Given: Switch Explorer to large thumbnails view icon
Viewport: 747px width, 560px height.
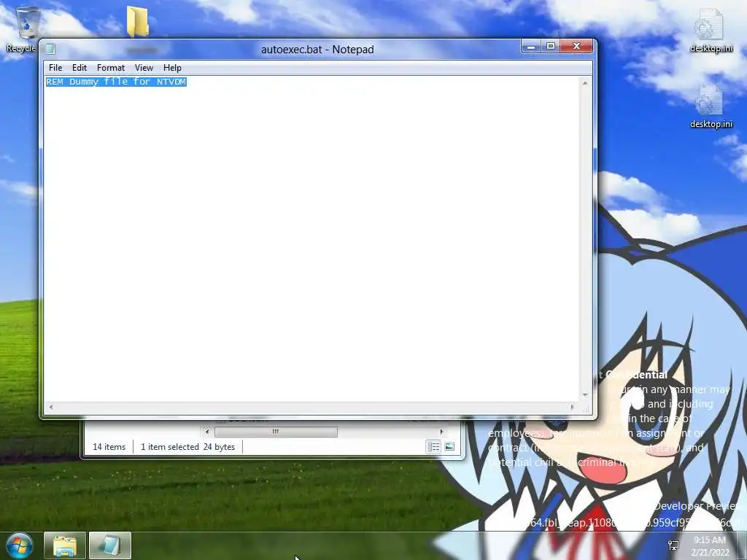Looking at the screenshot, I should point(449,447).
